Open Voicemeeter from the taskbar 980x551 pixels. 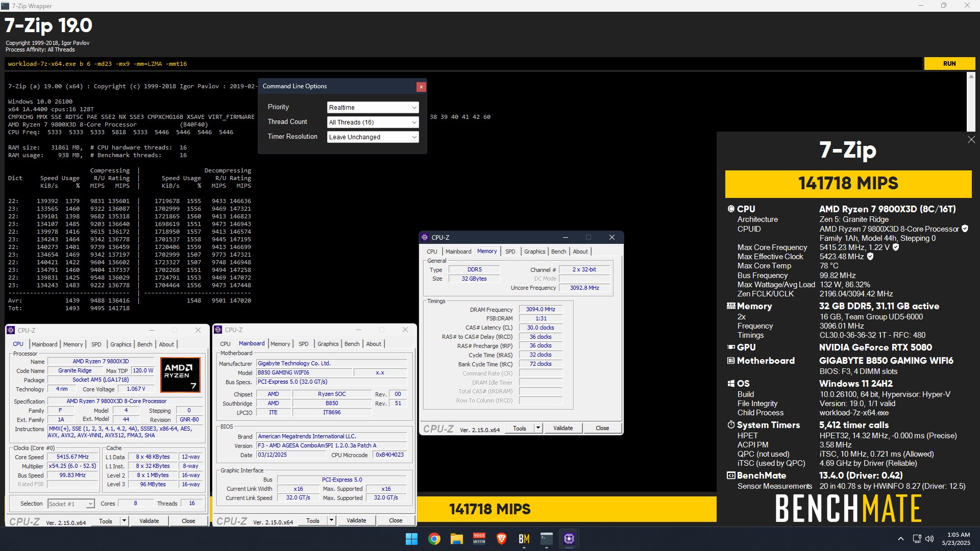[x=479, y=539]
